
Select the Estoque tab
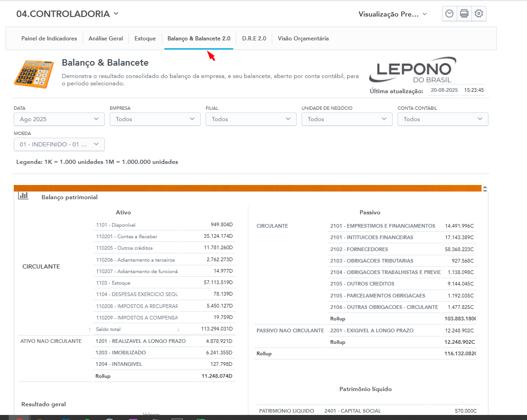pos(145,39)
